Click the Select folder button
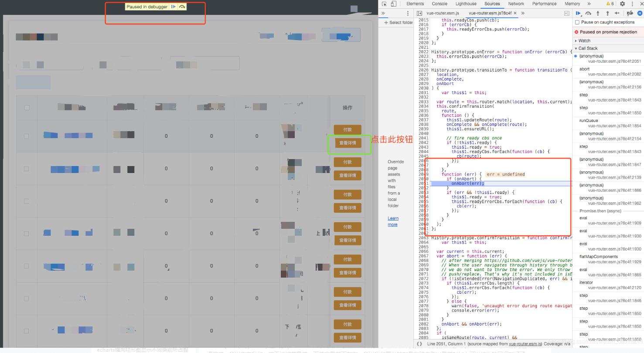 pos(398,23)
